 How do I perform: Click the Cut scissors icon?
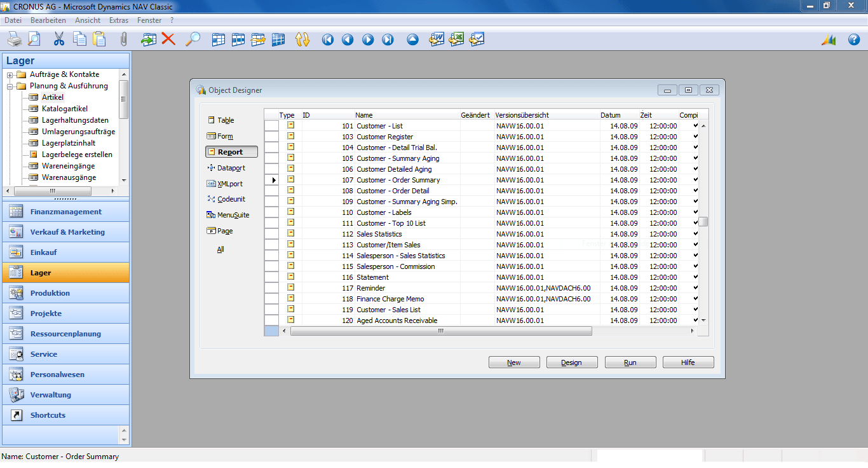(x=59, y=39)
